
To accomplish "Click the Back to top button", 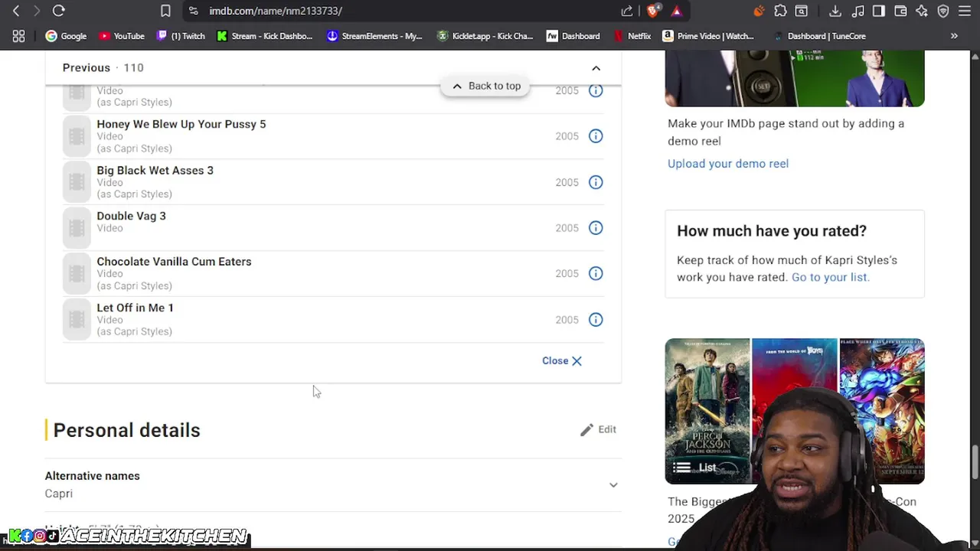I will tap(485, 86).
